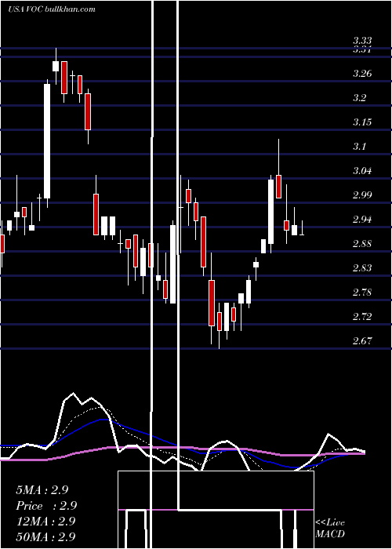Click the 3.2 price axis label

[359, 98]
